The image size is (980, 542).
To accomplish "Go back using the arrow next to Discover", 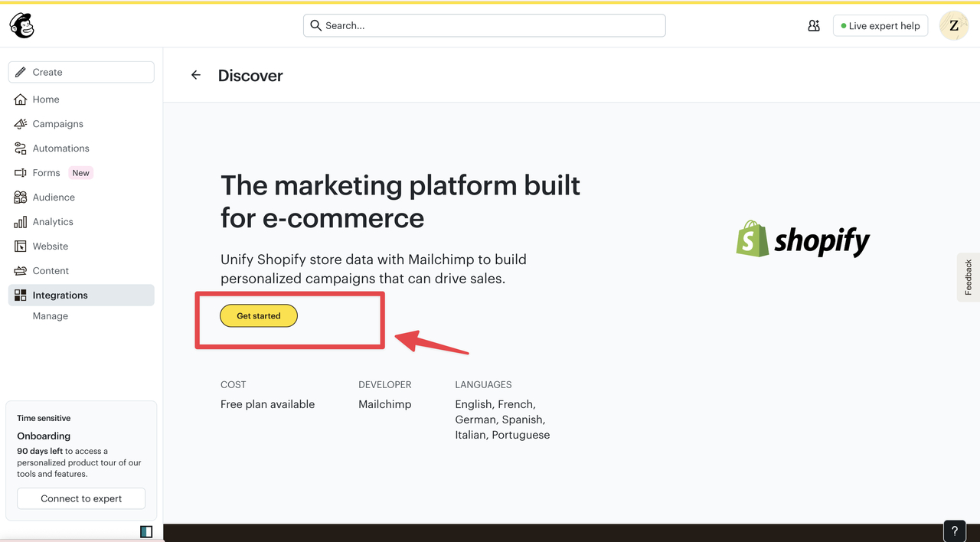I will click(x=195, y=74).
